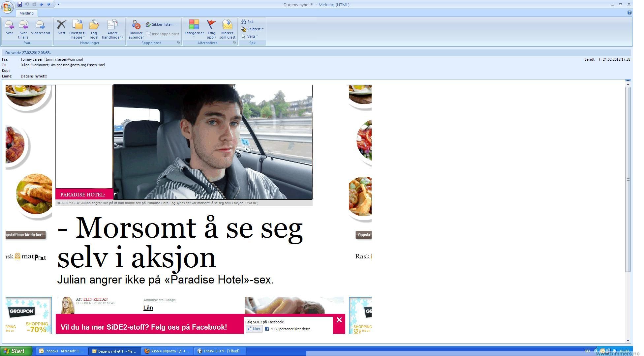Viewport: 644px width, 356px height.
Task: Click Søk binoculars button
Action: (x=247, y=22)
